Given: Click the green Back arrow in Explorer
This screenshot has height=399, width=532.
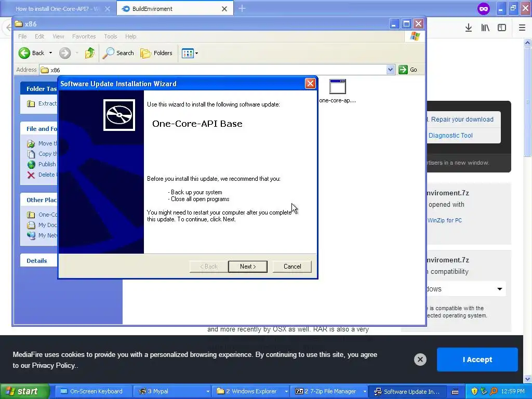Looking at the screenshot, I should [x=24, y=53].
